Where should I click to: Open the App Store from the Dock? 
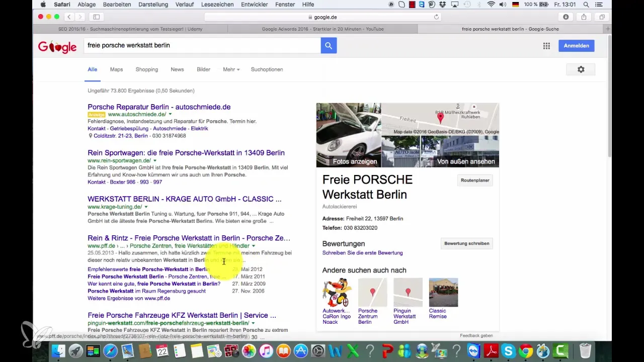click(300, 350)
